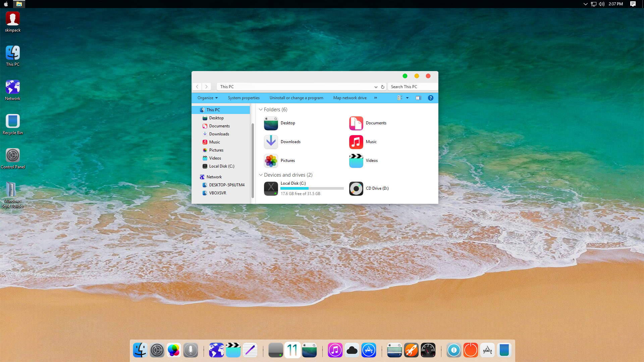Click the Search This PC field
The height and width of the screenshot is (362, 644).
click(413, 87)
